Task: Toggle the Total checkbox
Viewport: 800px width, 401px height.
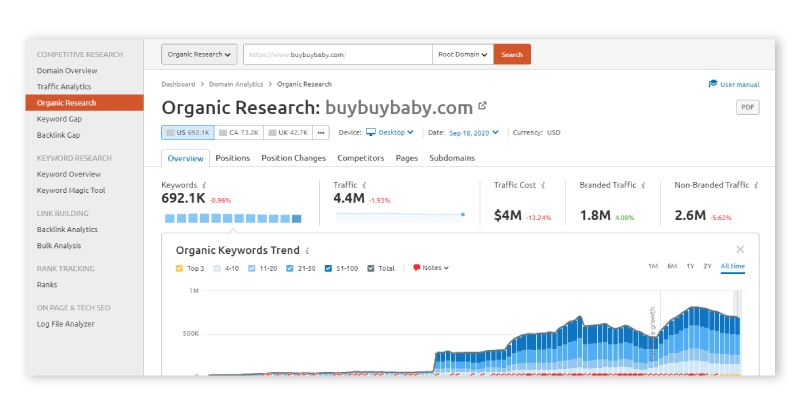Action: (x=371, y=268)
